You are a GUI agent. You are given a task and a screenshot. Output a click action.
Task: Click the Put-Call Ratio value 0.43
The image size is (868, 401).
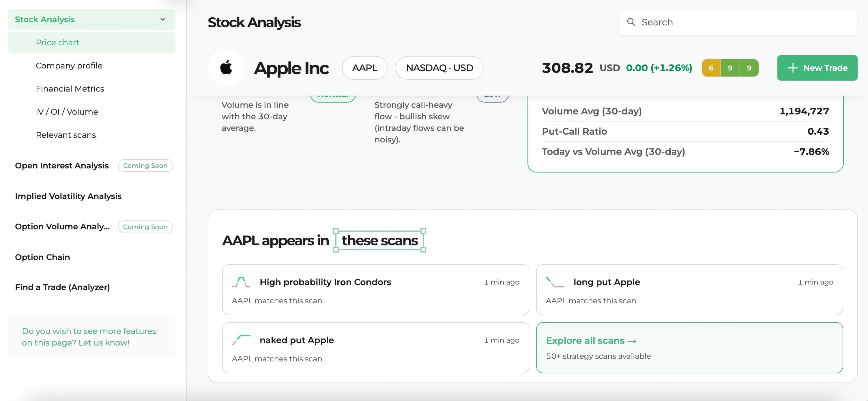click(818, 131)
